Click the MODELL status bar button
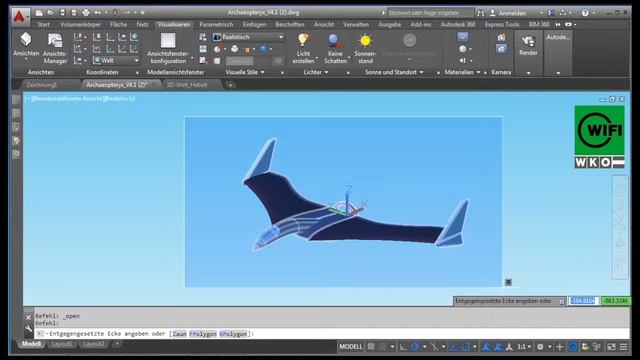 point(351,347)
